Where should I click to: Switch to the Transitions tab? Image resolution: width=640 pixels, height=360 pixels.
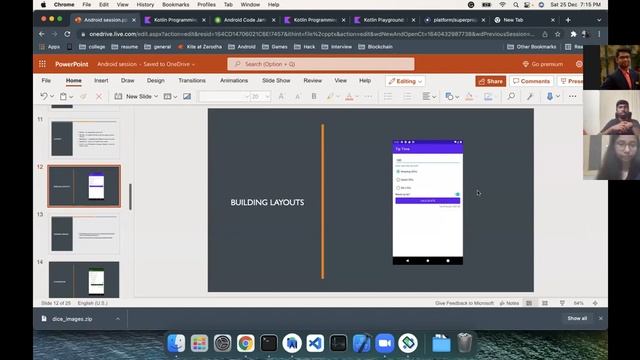point(192,80)
